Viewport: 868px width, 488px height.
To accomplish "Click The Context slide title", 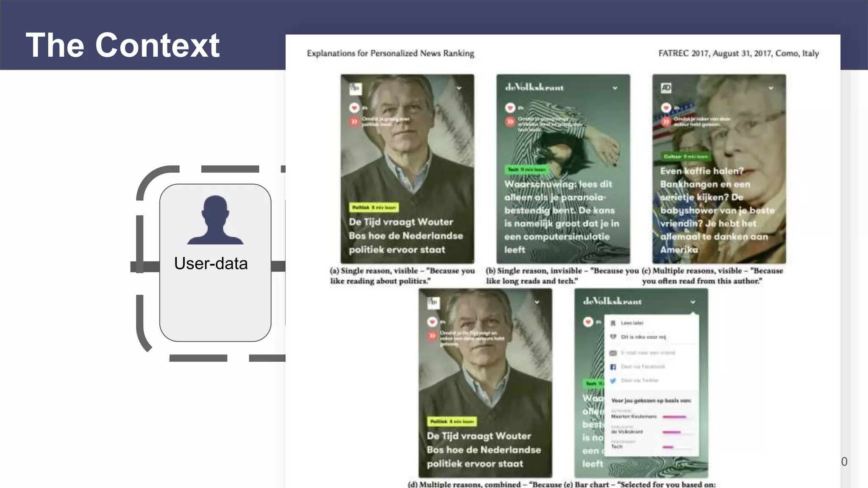I will click(123, 45).
